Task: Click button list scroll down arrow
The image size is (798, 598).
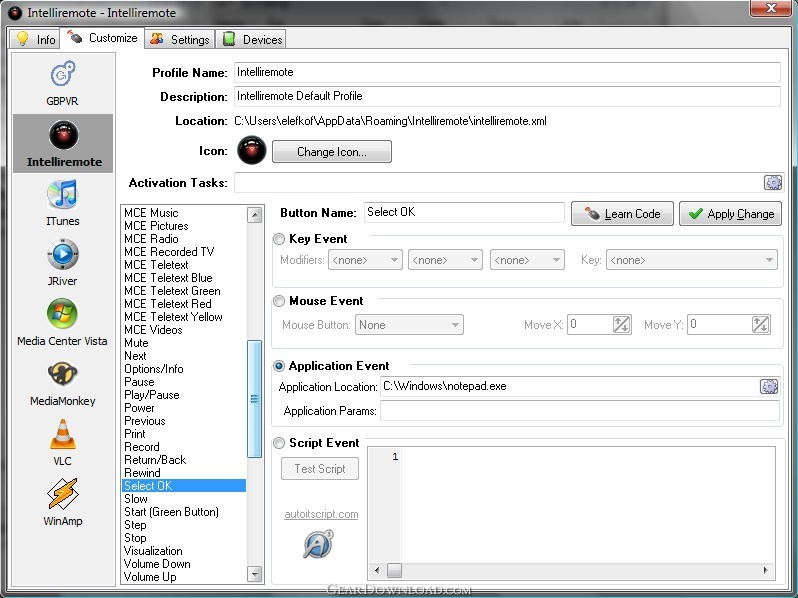Action: tap(254, 574)
